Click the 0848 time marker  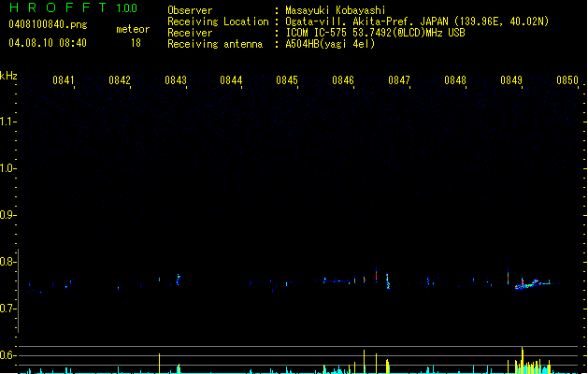pos(455,80)
